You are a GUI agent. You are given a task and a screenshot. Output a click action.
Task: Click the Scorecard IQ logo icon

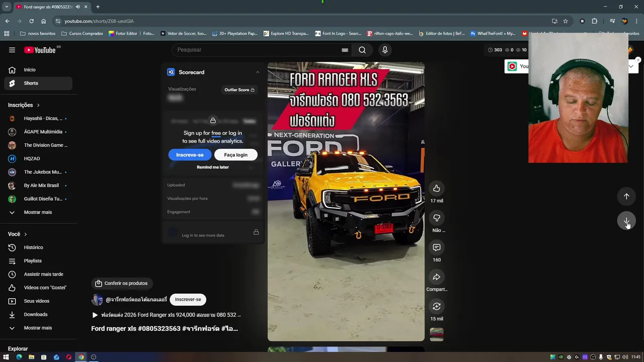pos(171,72)
